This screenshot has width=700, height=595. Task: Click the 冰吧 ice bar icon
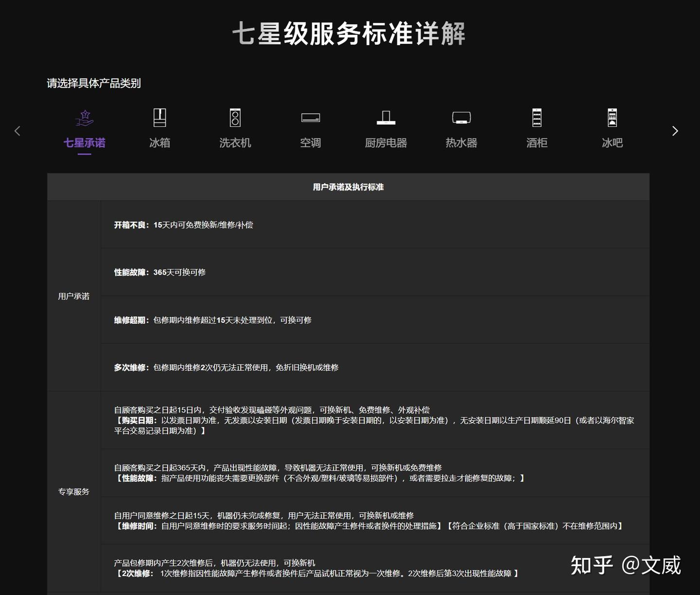point(612,118)
